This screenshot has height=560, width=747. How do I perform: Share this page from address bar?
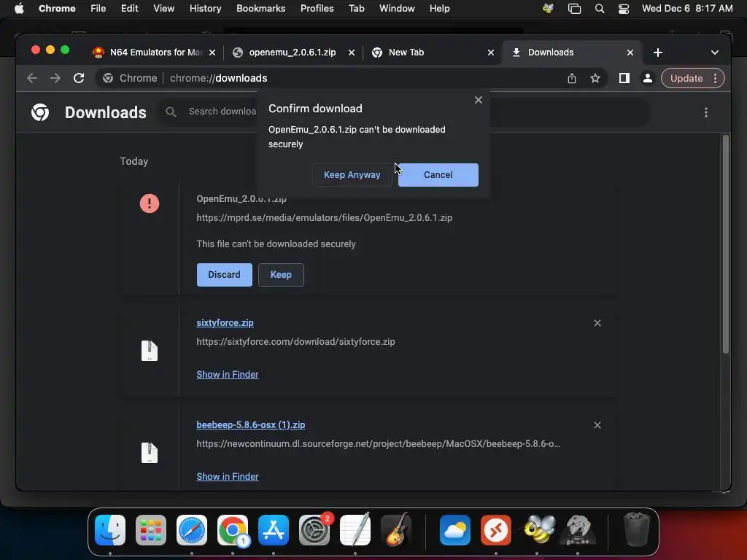(572, 78)
